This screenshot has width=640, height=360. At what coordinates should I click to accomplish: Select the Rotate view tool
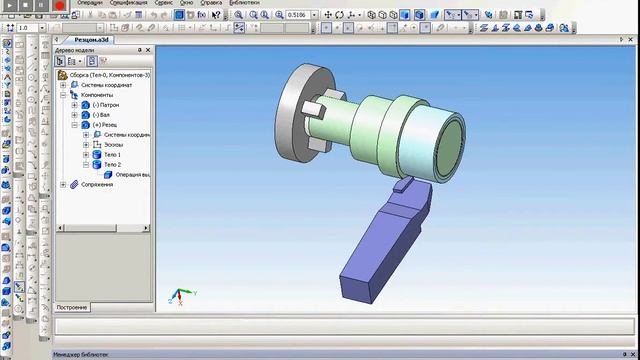coord(339,15)
